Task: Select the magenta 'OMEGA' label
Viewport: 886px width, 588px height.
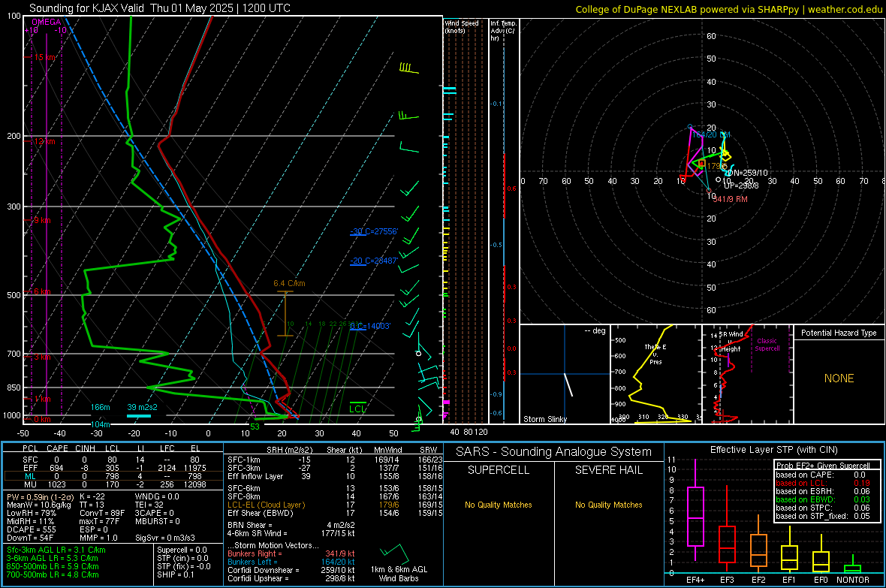Action: point(47,22)
